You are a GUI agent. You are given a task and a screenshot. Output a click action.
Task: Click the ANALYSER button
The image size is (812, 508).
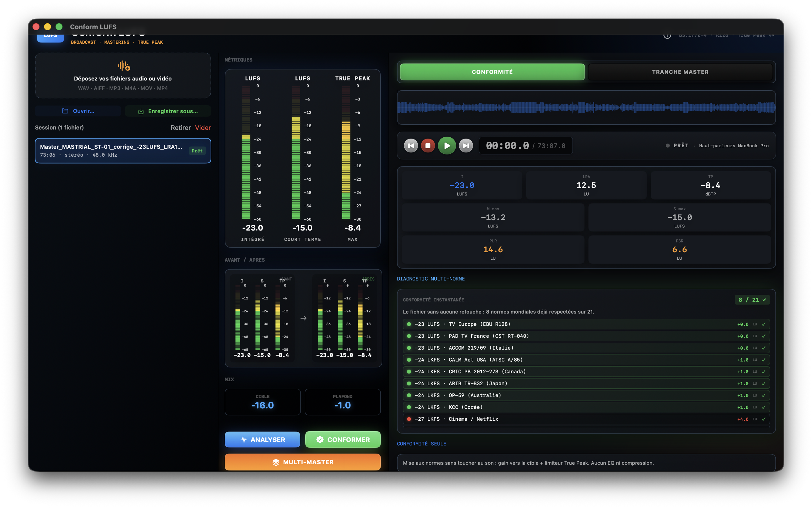tap(262, 439)
